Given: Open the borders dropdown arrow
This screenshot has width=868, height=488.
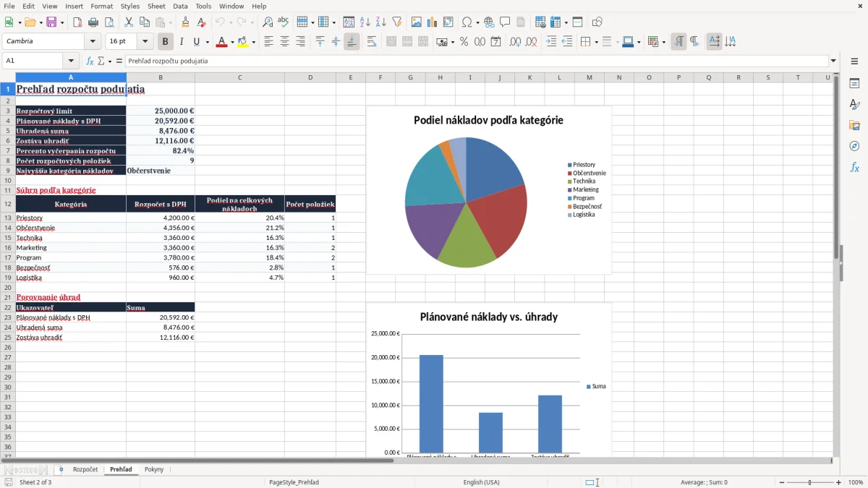Looking at the screenshot, I should pyautogui.click(x=596, y=42).
